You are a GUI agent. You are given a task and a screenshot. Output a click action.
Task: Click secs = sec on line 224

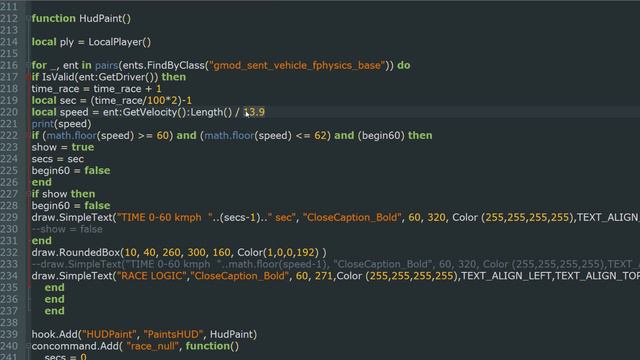58,159
